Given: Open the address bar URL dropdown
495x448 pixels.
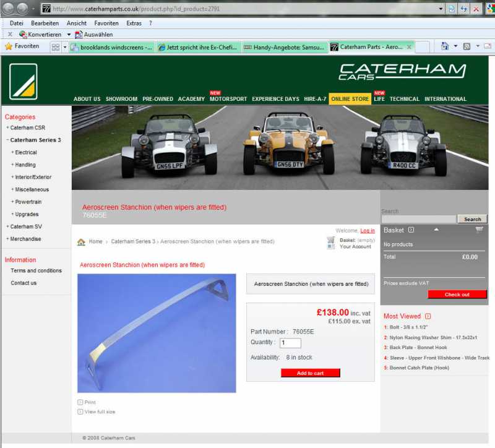Looking at the screenshot, I should (441, 9).
